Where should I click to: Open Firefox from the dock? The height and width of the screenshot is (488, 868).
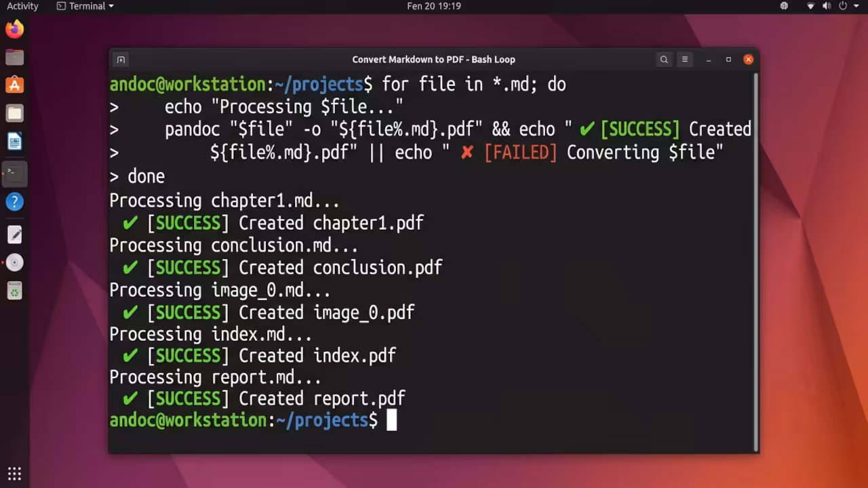pos(14,29)
